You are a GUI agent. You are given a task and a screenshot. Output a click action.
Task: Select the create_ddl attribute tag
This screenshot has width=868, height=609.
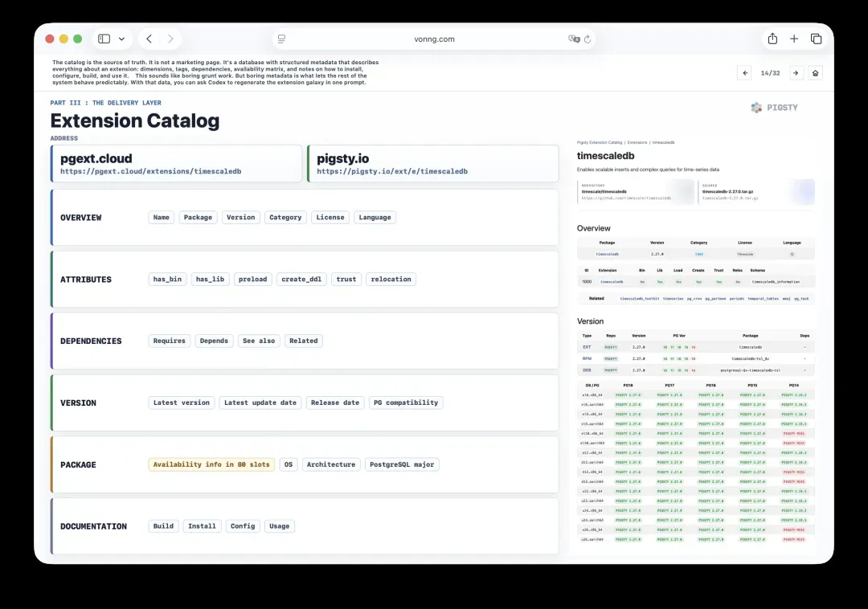pyautogui.click(x=301, y=280)
